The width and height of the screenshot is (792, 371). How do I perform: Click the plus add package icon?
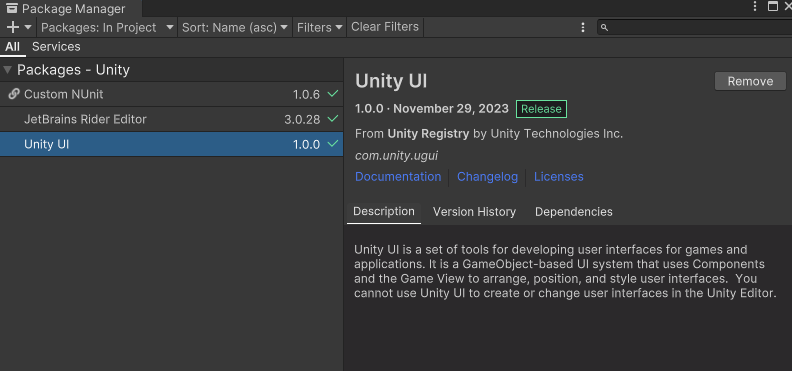[13, 27]
